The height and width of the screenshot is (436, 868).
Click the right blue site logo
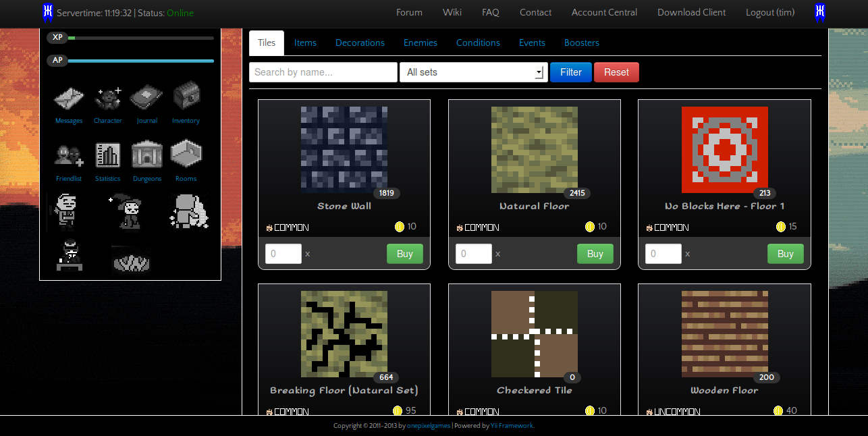[x=820, y=12]
